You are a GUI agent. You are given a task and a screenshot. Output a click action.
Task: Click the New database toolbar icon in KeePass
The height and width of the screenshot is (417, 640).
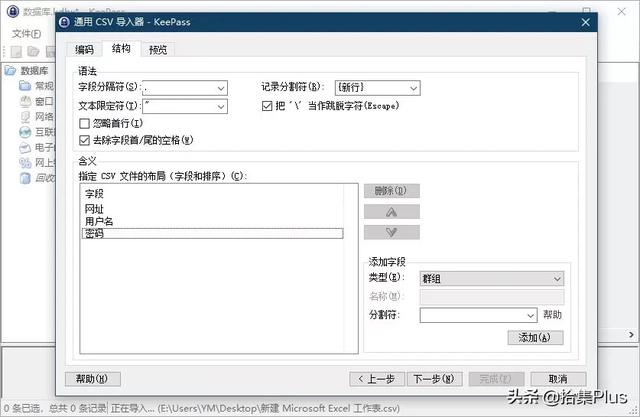pos(16,52)
